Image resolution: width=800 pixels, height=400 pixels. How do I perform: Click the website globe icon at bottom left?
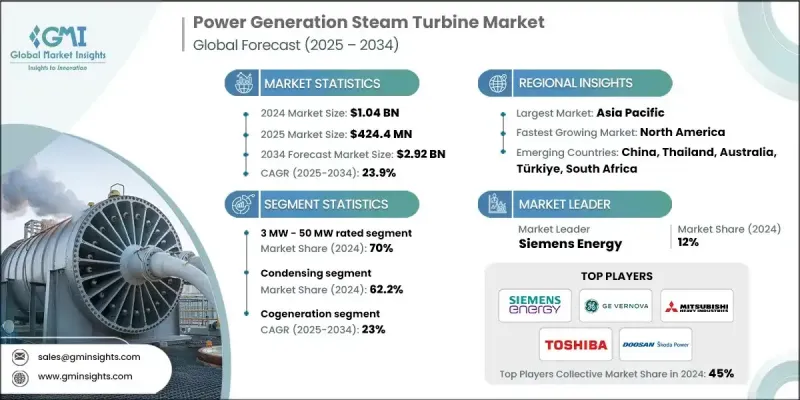(x=21, y=377)
